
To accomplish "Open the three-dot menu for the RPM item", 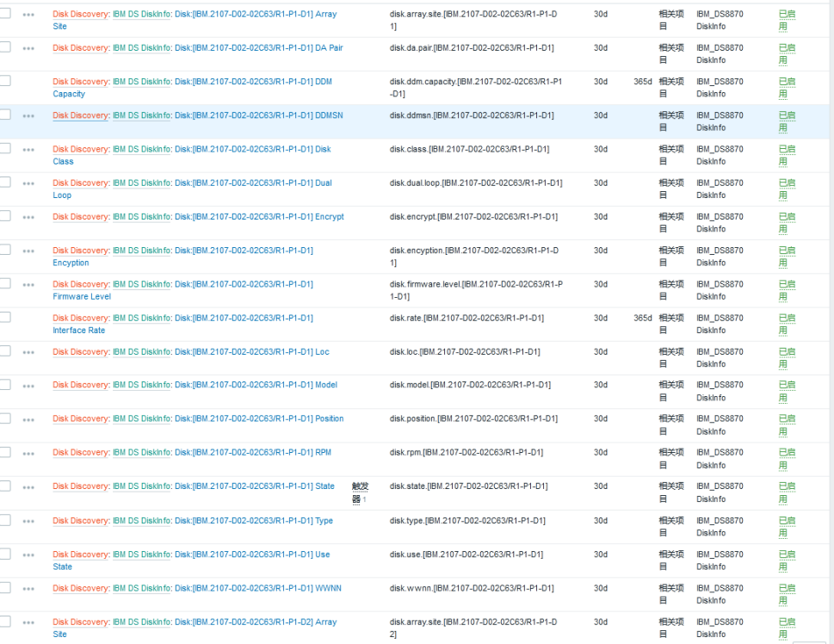I will tap(28, 454).
